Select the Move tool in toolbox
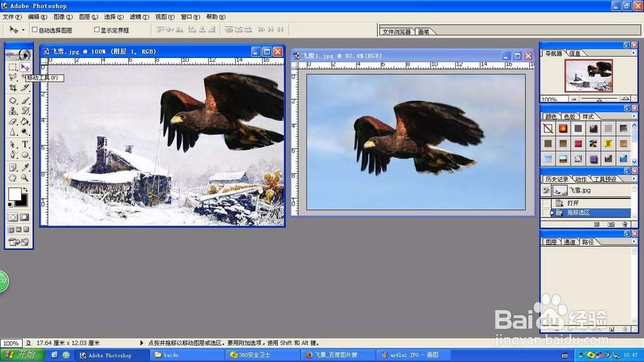 tap(25, 67)
